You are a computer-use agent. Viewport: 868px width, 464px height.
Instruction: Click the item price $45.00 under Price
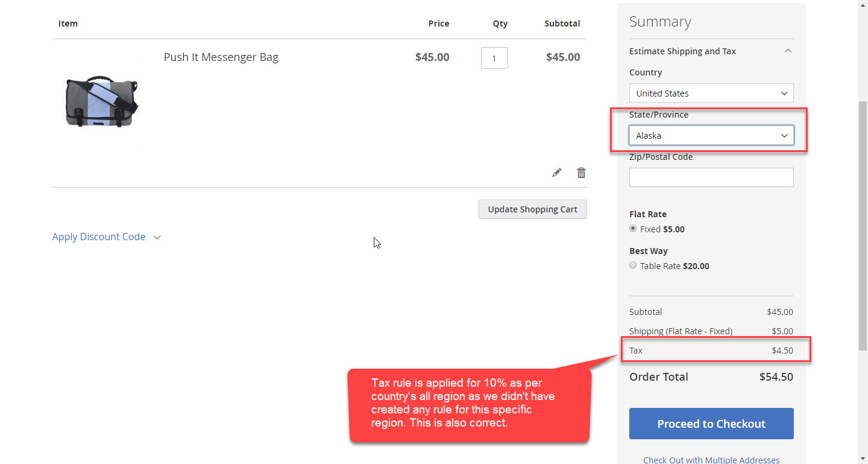point(432,57)
